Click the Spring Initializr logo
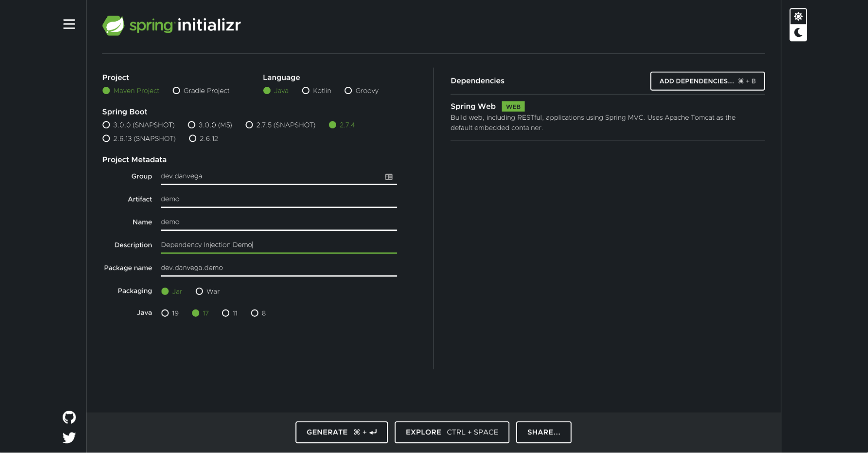The width and height of the screenshot is (868, 453). pos(172,25)
